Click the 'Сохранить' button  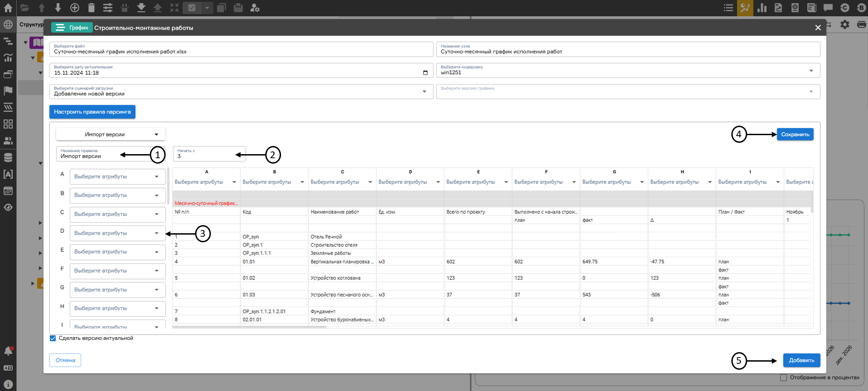tap(795, 134)
